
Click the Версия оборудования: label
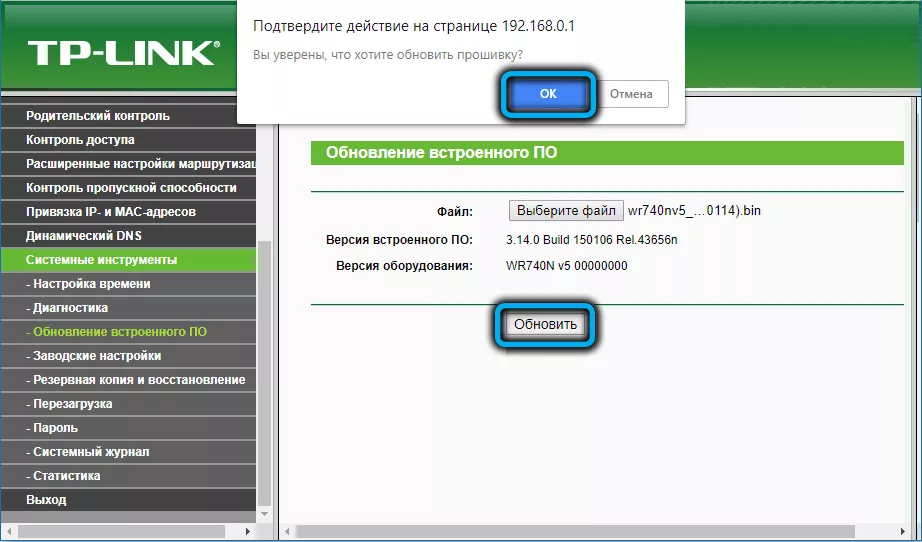(x=405, y=266)
